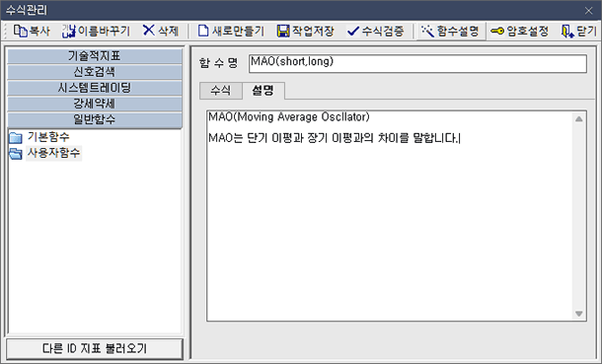
Task: Switch to the 수식 tab
Action: (221, 91)
